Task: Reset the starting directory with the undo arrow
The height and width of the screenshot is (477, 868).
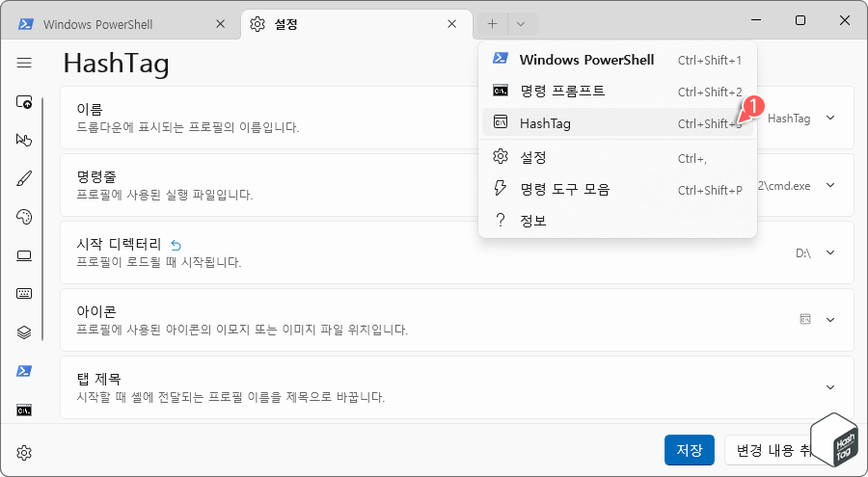Action: 176,245
